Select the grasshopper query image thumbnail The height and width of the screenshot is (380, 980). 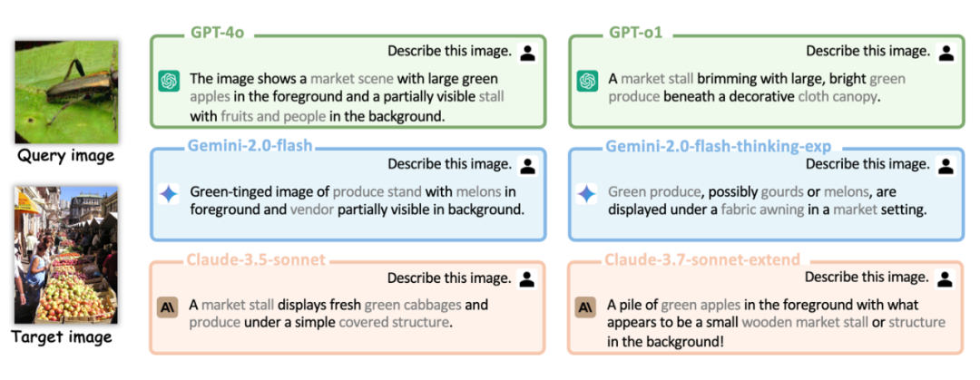[67, 92]
